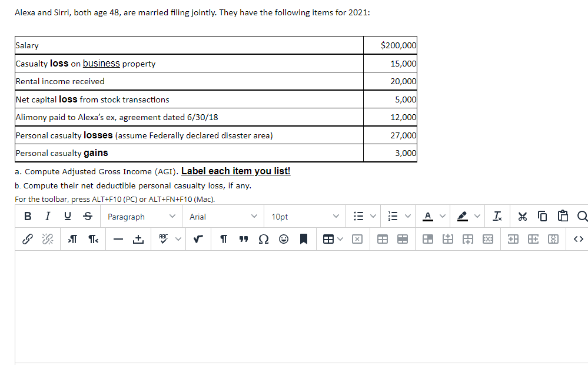The height and width of the screenshot is (365, 588).
Task: Set right-to-left text direction
Action: coord(92,239)
